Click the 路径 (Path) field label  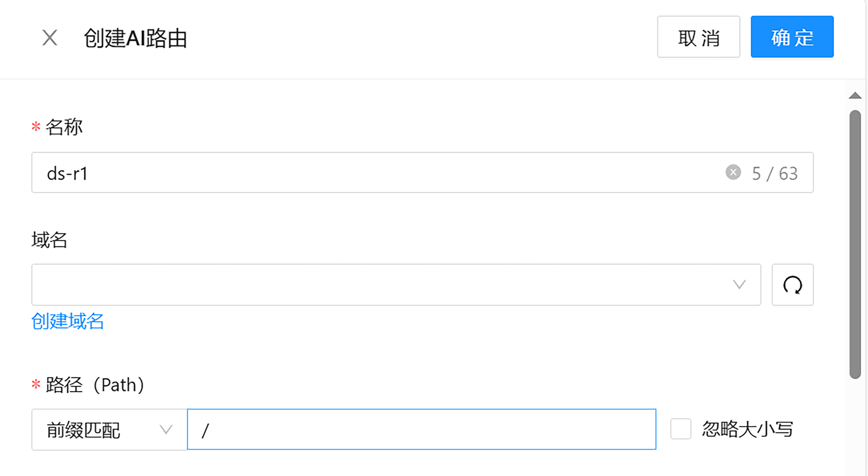click(x=95, y=385)
